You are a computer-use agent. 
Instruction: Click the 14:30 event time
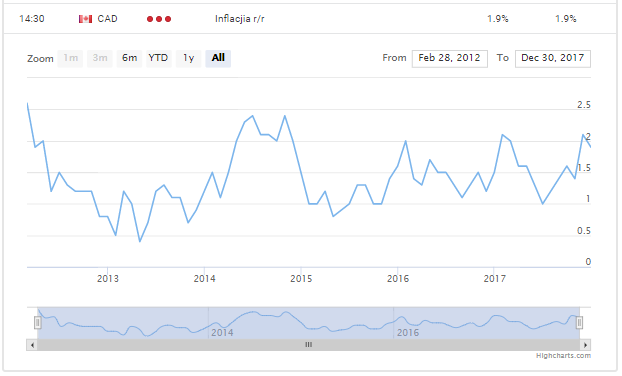tap(32, 19)
